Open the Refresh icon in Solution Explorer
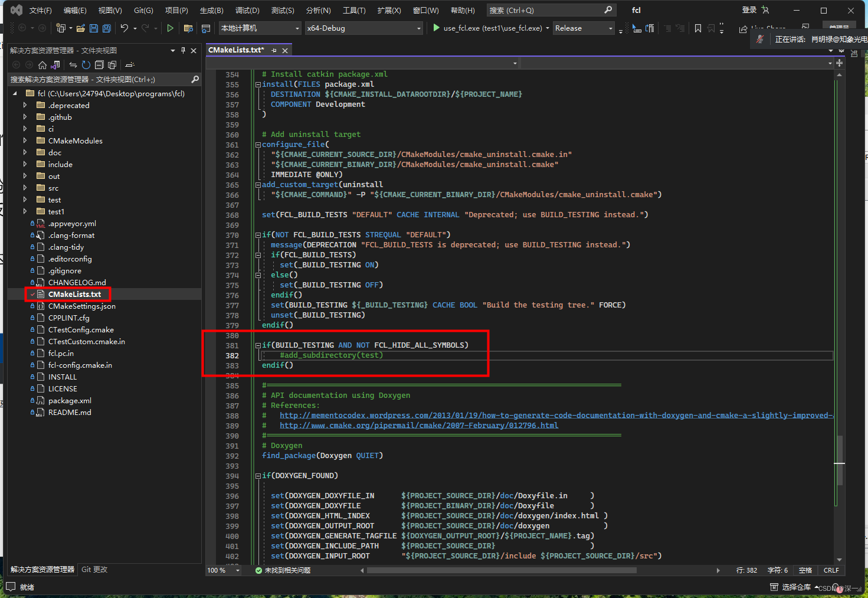This screenshot has width=868, height=598. point(85,65)
